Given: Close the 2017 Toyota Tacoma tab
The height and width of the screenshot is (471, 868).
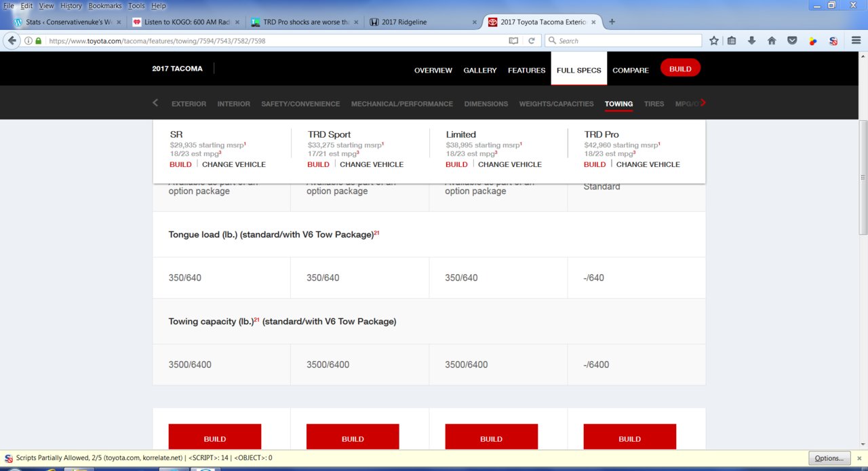Looking at the screenshot, I should click(593, 22).
